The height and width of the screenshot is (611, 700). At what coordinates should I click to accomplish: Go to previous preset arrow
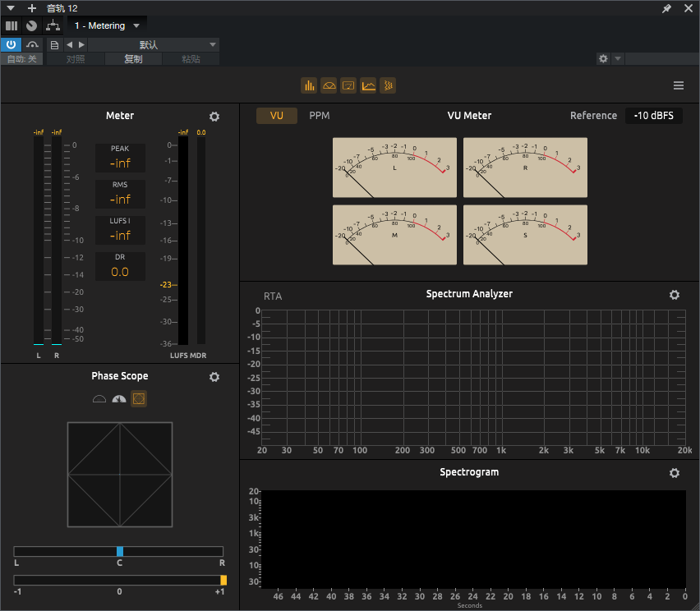69,44
